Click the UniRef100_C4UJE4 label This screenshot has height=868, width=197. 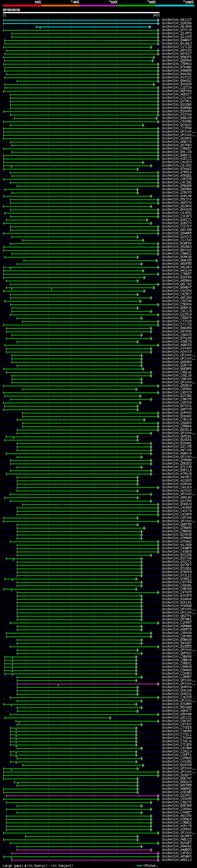click(176, 487)
